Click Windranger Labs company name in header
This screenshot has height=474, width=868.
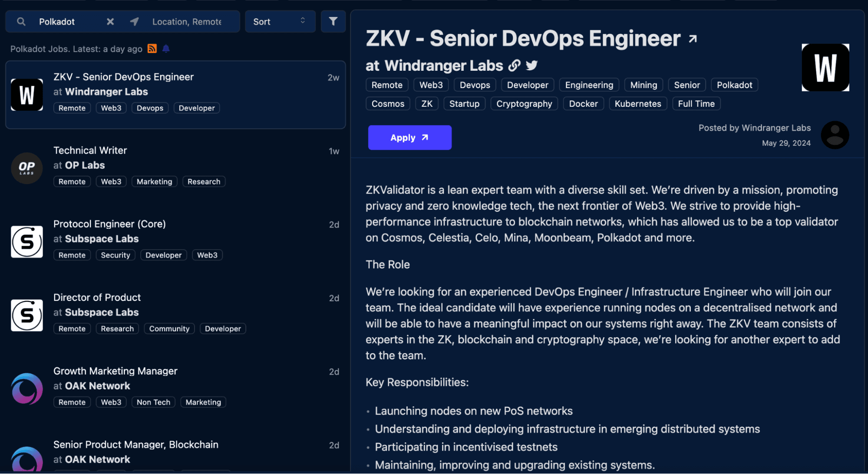(x=444, y=66)
